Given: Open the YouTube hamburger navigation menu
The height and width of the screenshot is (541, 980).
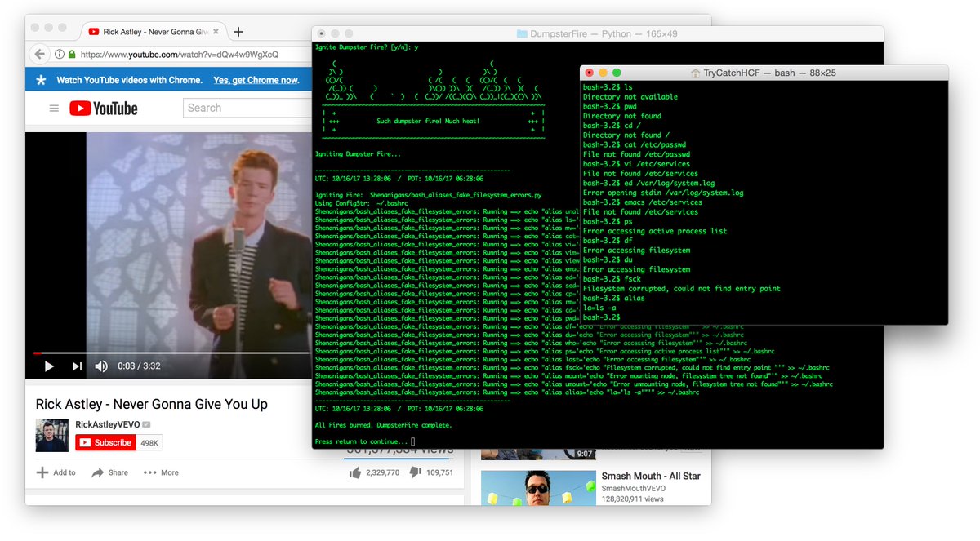Looking at the screenshot, I should [x=54, y=108].
